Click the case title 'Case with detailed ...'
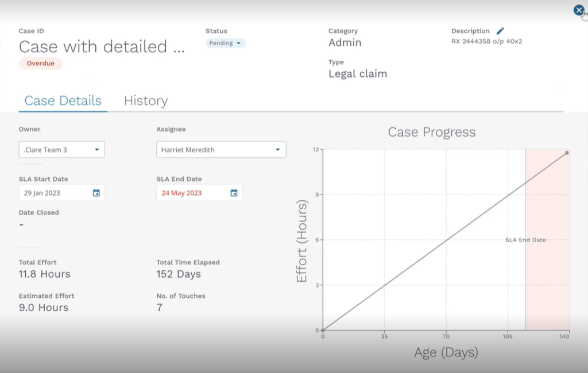The height and width of the screenshot is (373, 588). click(x=102, y=47)
